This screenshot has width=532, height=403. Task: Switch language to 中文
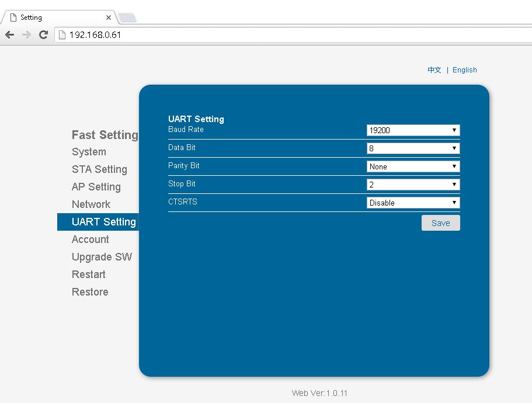point(434,70)
